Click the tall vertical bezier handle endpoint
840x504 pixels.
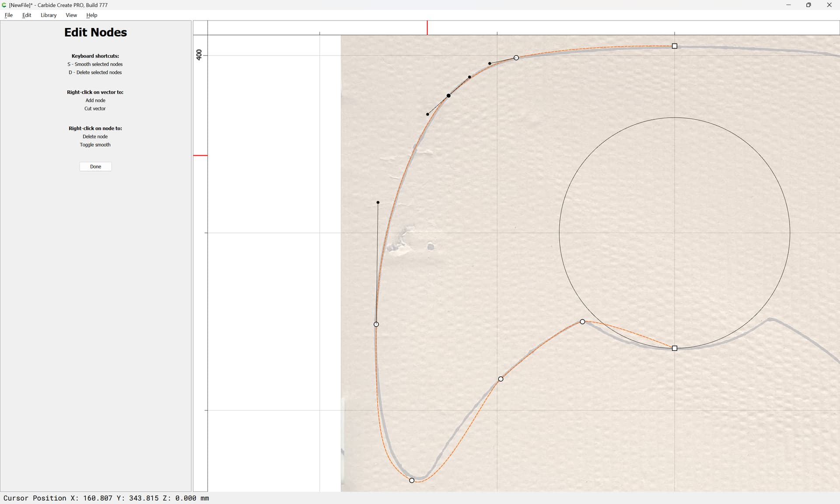(378, 203)
